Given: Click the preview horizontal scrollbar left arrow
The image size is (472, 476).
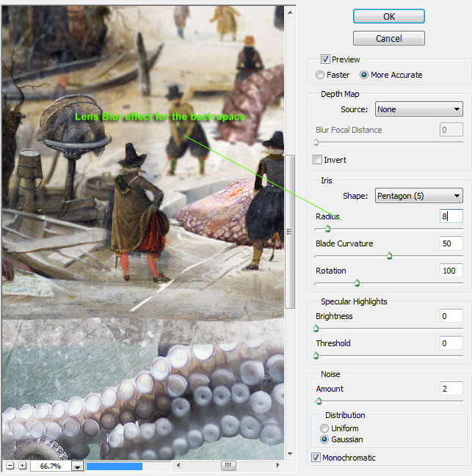Looking at the screenshot, I should (178, 466).
